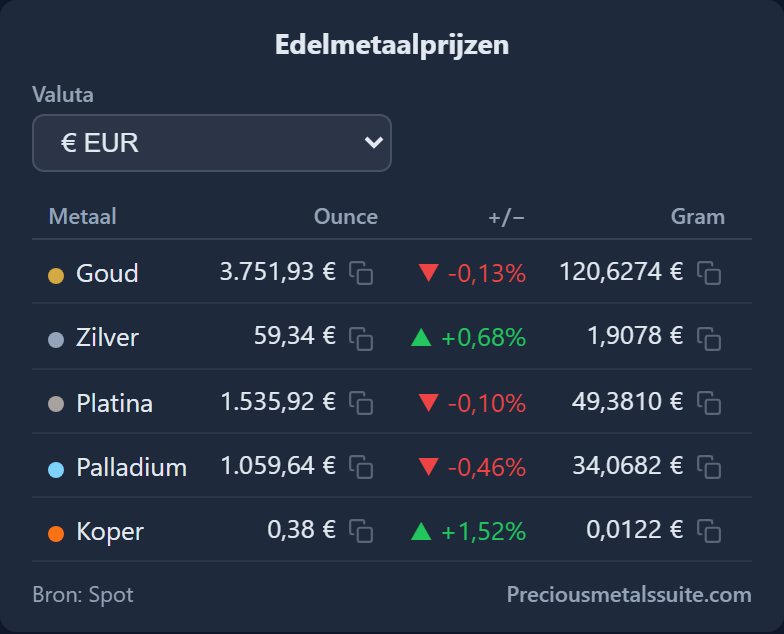784x634 pixels.
Task: Open the Preciousmetalssuite.com link
Action: tap(629, 594)
